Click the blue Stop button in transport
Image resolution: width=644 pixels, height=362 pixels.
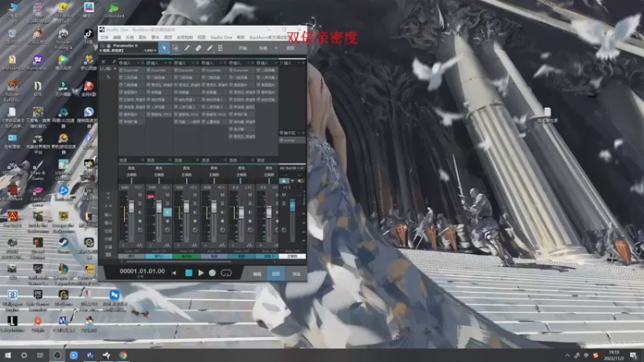point(188,273)
